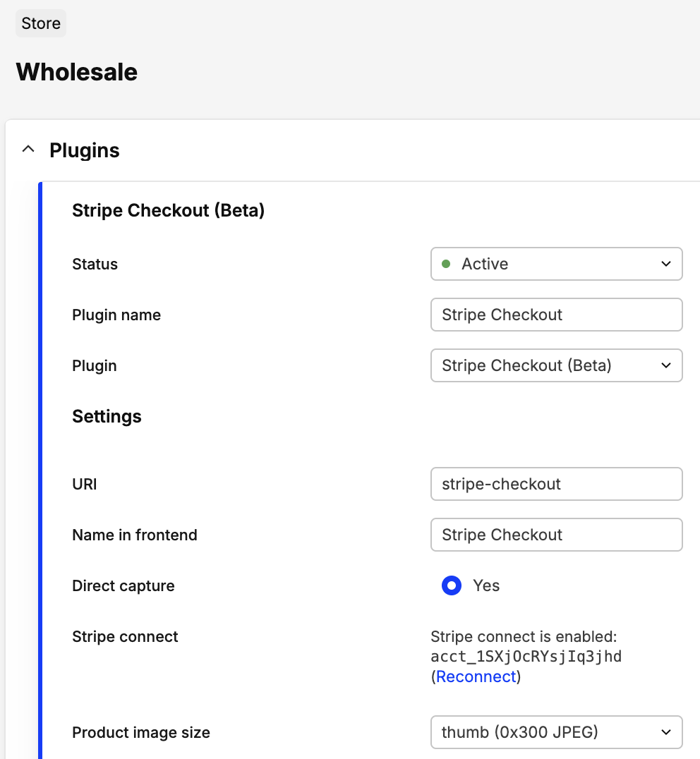Edit the Plugin name input field
Viewport: 700px width, 759px height.
[x=556, y=315]
